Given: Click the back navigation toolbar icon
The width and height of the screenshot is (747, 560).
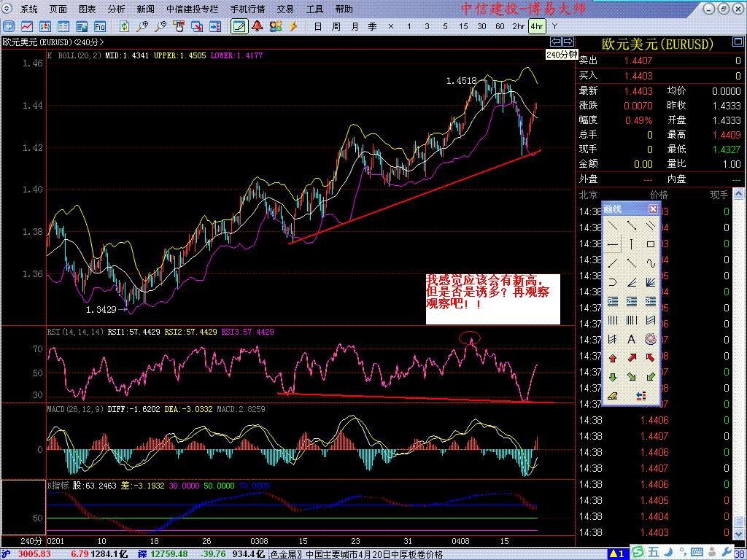Looking at the screenshot, I should click(9, 27).
